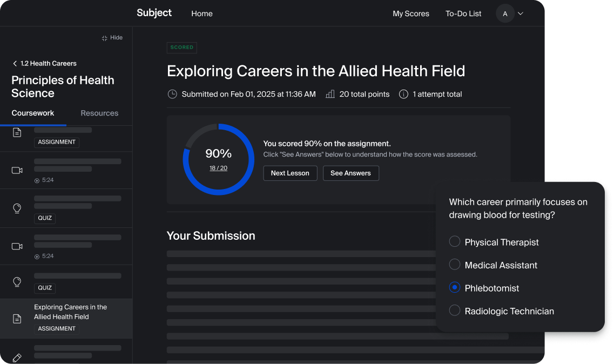This screenshot has height=364, width=614.
Task: Click the first lightbulb quiz icon in sidebar
Action: [x=17, y=208]
